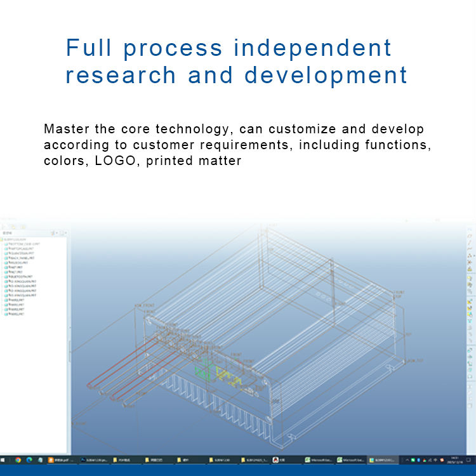This screenshot has width=476, height=476.
Task: Launch Microsoft Edge from taskbar
Action: point(29,459)
